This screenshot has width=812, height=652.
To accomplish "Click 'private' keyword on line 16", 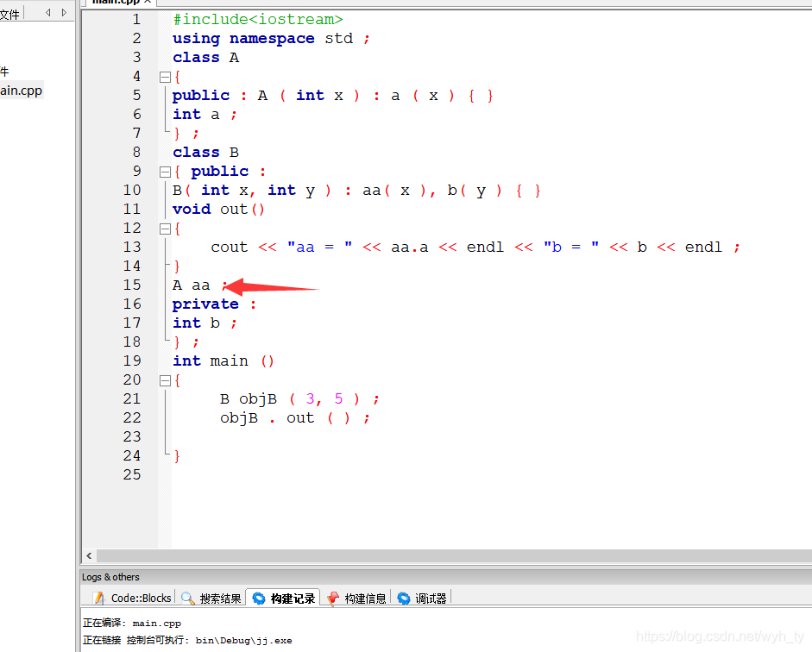I will tap(205, 304).
